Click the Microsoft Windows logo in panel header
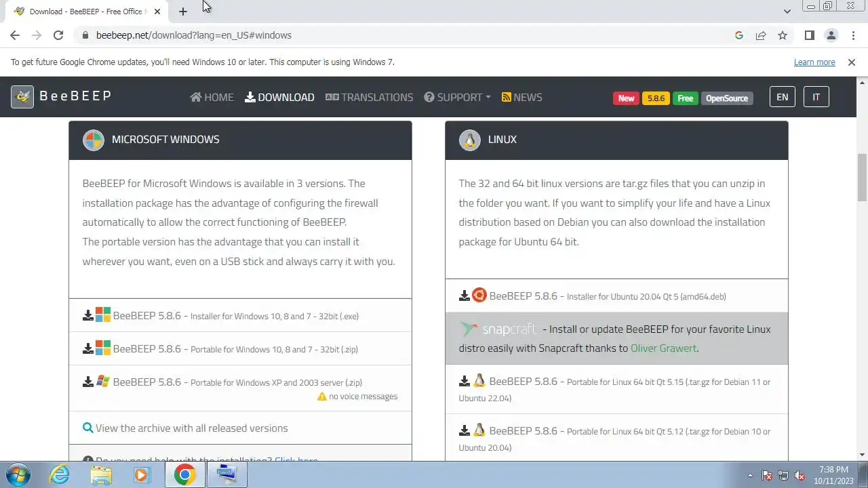The height and width of the screenshot is (488, 868). click(94, 140)
